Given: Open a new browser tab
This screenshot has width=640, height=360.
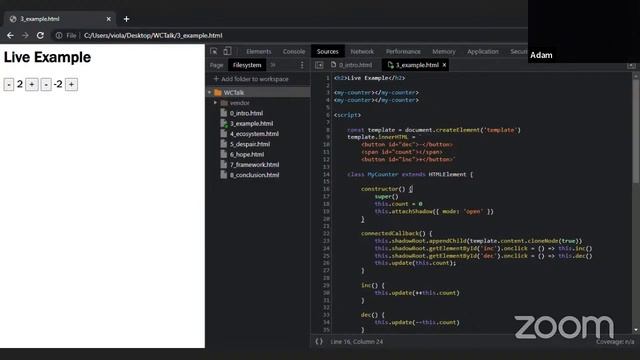Looking at the screenshot, I should tap(126, 19).
